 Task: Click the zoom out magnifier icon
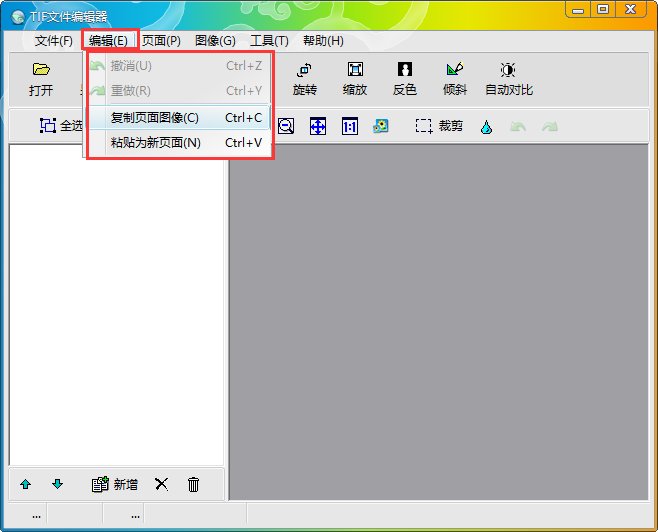click(x=286, y=126)
